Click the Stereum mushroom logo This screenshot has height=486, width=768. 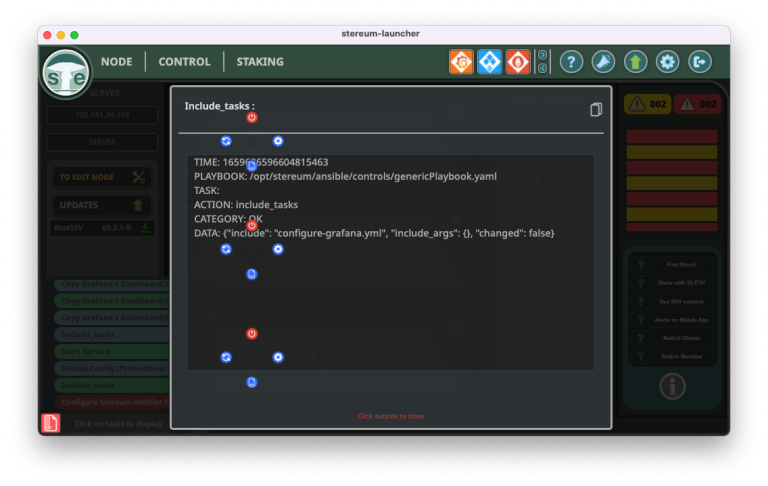pyautogui.click(x=66, y=74)
